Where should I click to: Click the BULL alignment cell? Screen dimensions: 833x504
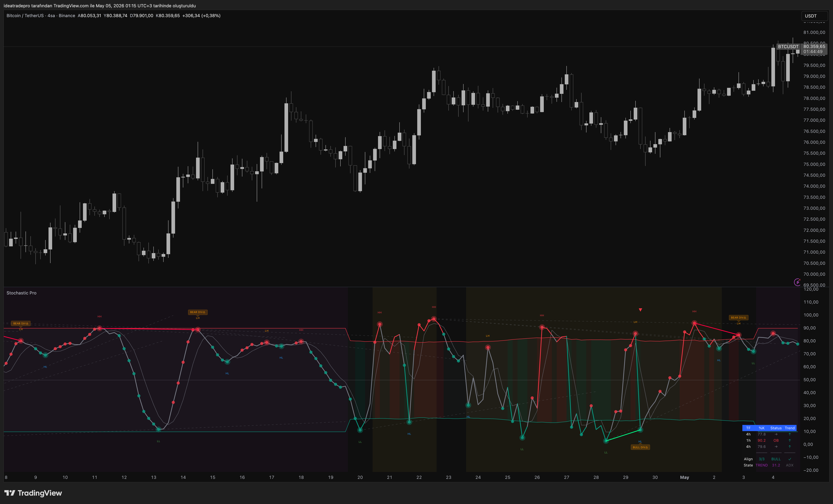776,459
